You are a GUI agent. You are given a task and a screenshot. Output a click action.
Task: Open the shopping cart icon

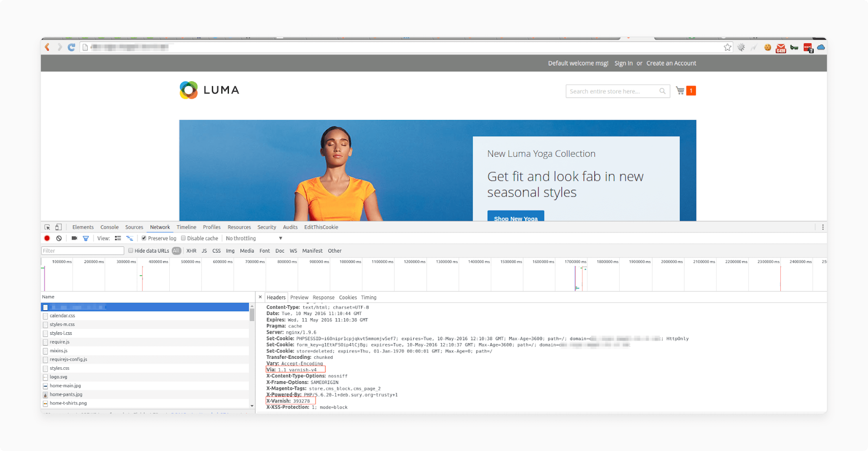point(680,90)
